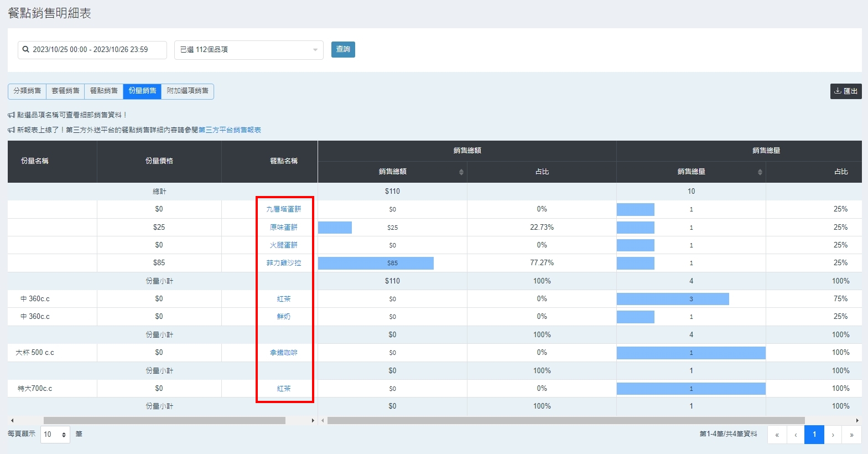Switch to the 套餐銷售 tab
868x454 pixels.
point(65,91)
